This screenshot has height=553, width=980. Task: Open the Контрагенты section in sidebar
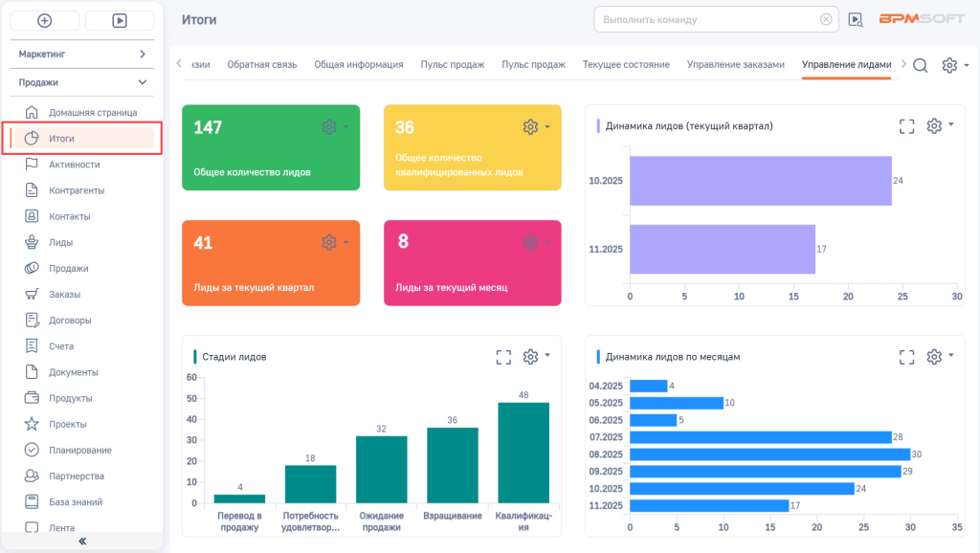(77, 190)
